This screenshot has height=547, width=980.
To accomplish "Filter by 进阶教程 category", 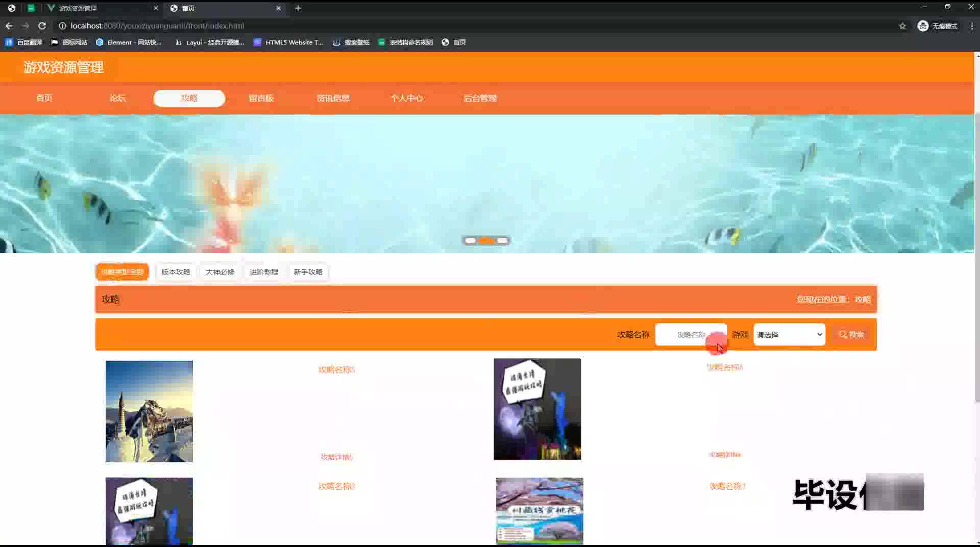I will pos(264,272).
